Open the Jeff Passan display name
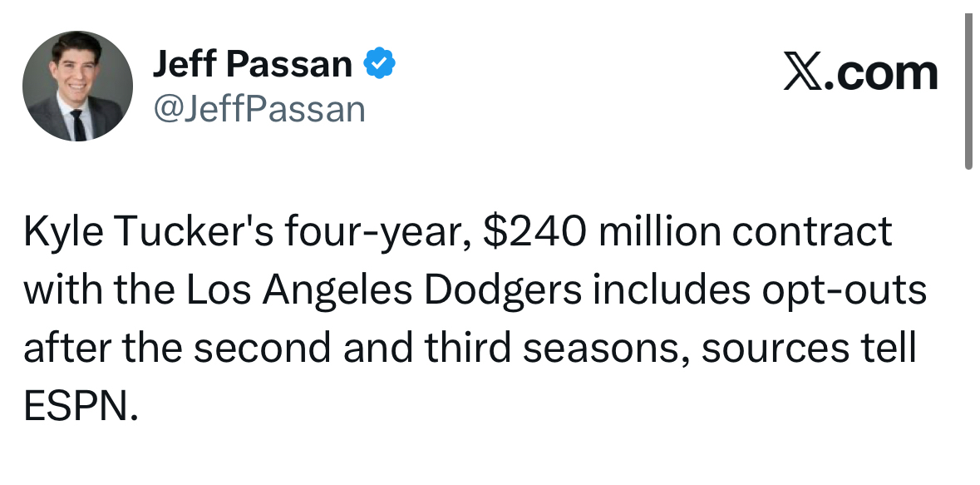This screenshot has width=980, height=485. (x=251, y=64)
